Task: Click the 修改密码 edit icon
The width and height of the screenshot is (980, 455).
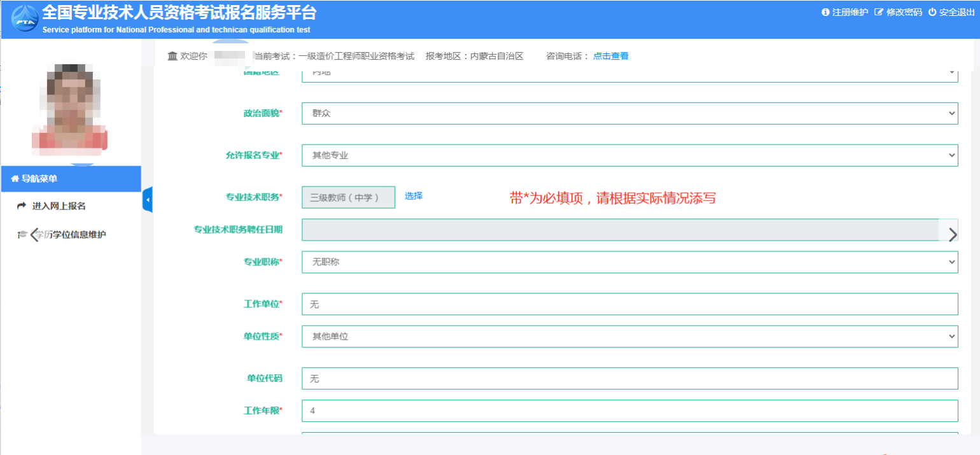Action: pyautogui.click(x=879, y=12)
